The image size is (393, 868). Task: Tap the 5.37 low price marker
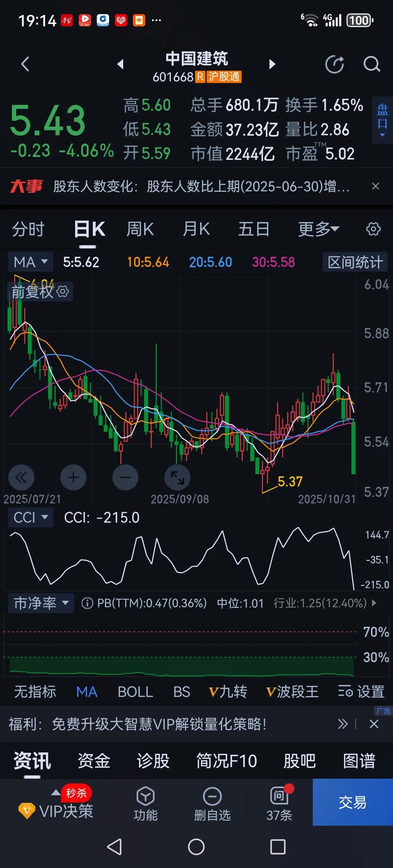coord(290,481)
